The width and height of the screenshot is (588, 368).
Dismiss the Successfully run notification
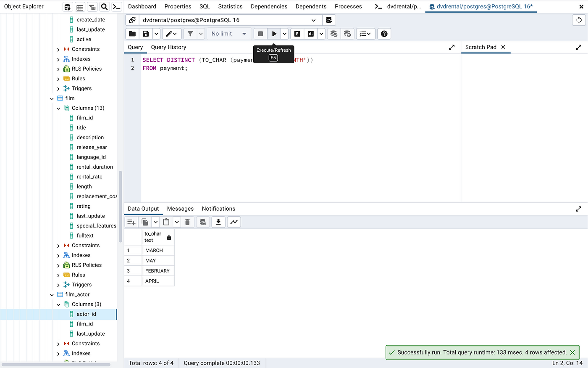tap(572, 352)
